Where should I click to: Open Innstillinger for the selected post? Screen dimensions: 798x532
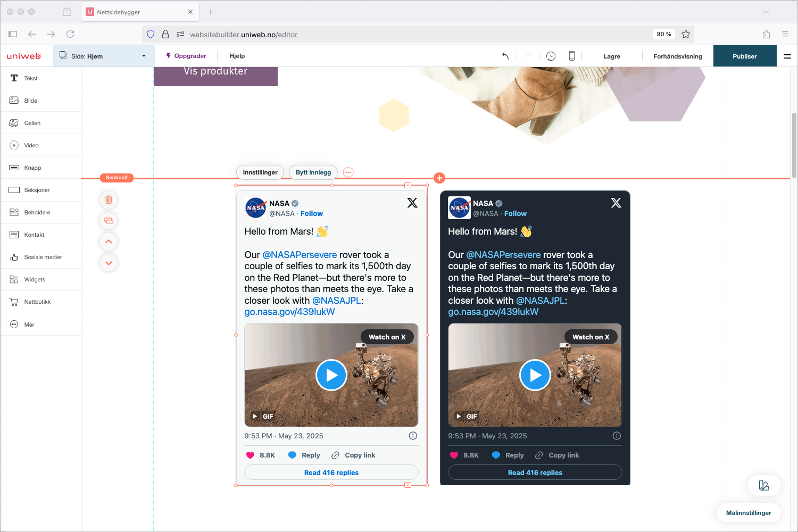pyautogui.click(x=260, y=172)
